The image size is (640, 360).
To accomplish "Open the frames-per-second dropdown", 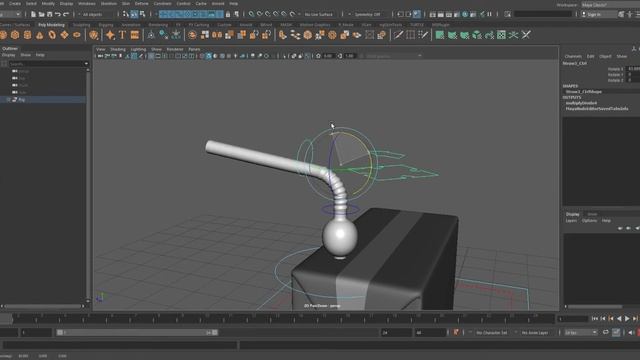I will click(x=581, y=333).
